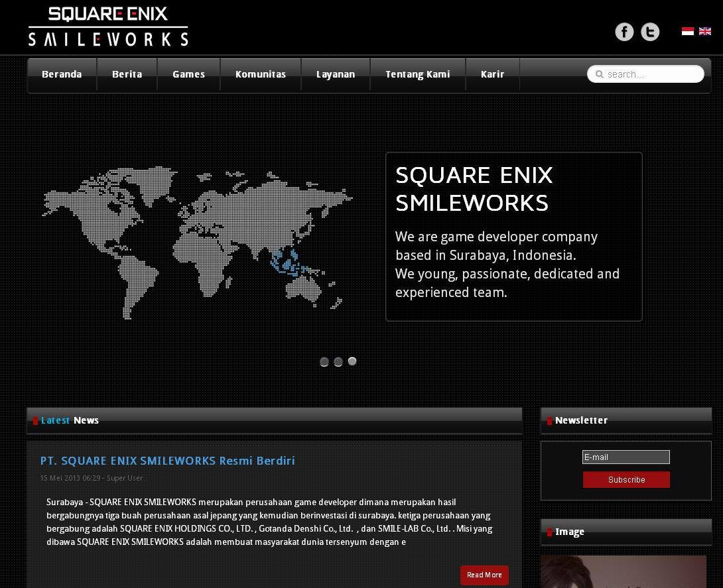723x588 pixels.
Task: Open the Games menu item
Action: click(x=188, y=74)
